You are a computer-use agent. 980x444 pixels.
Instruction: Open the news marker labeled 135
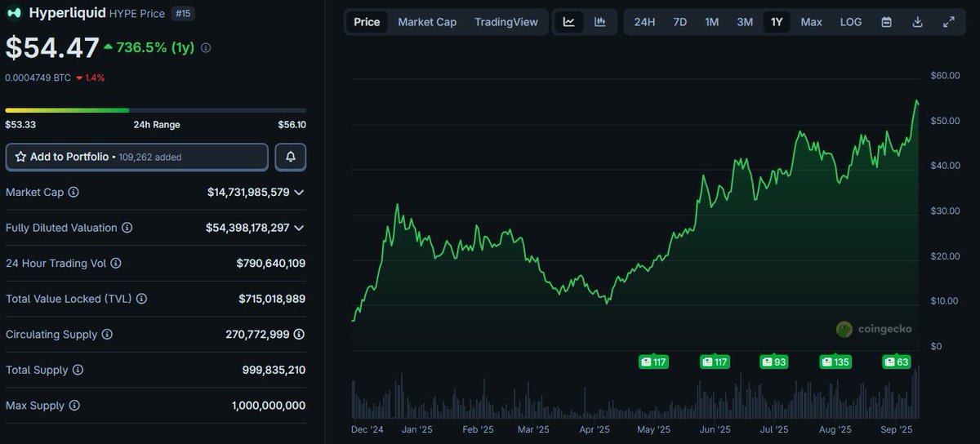pyautogui.click(x=836, y=362)
